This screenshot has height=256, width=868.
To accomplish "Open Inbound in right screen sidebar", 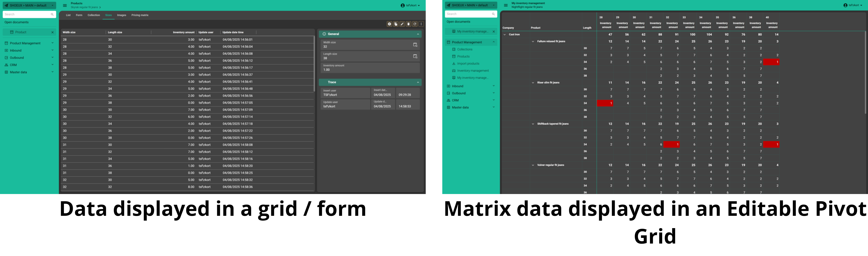I will [x=471, y=86].
